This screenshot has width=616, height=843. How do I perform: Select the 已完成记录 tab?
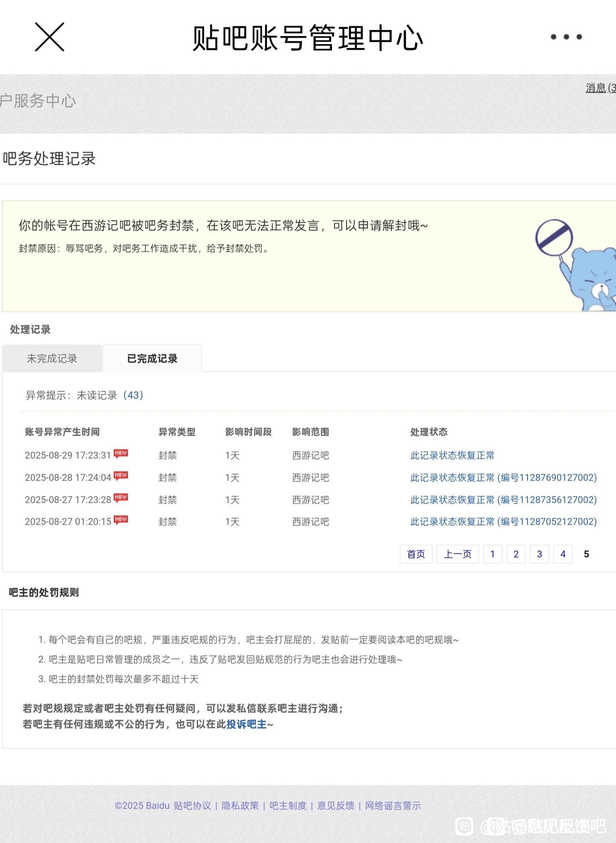coord(152,358)
